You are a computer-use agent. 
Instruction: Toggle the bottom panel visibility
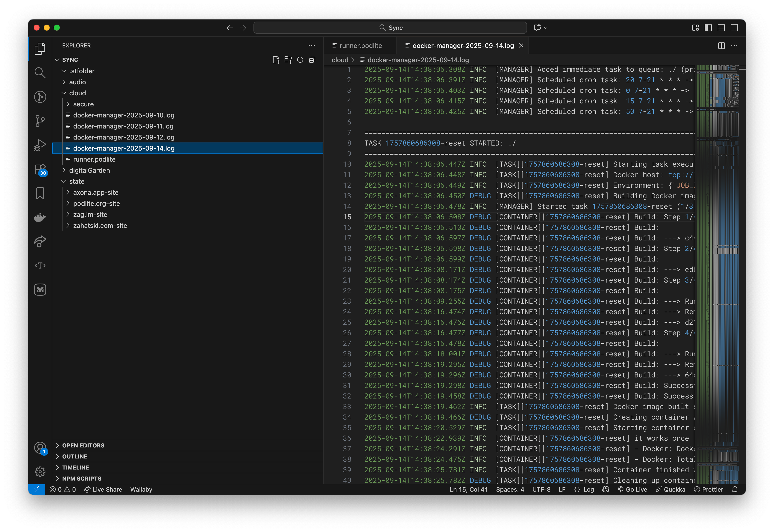(x=721, y=28)
